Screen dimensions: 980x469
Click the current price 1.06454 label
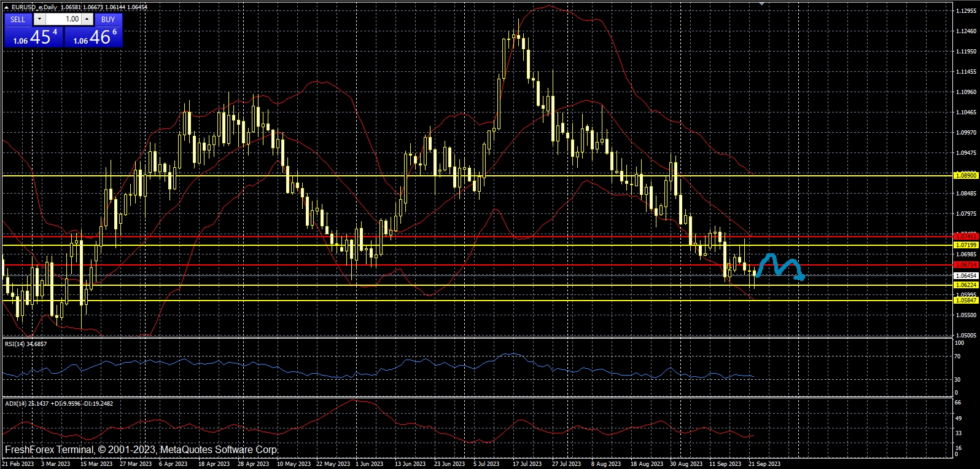965,276
